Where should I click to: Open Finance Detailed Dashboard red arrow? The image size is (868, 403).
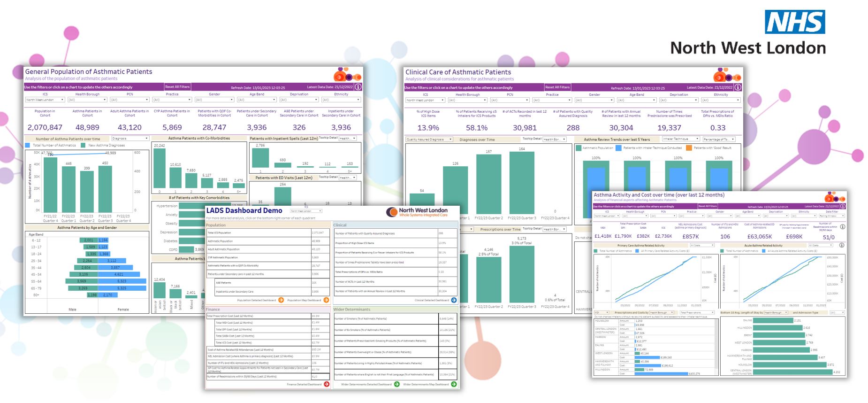point(327,384)
